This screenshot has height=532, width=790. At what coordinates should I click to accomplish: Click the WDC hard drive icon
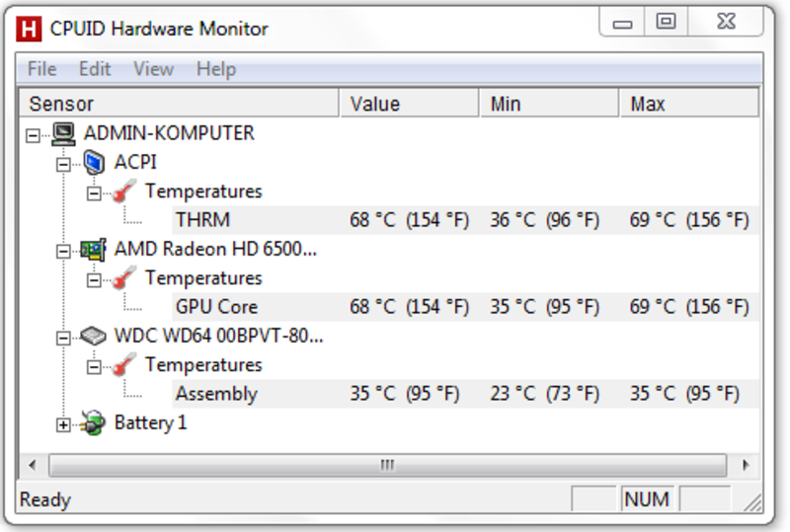[x=94, y=336]
